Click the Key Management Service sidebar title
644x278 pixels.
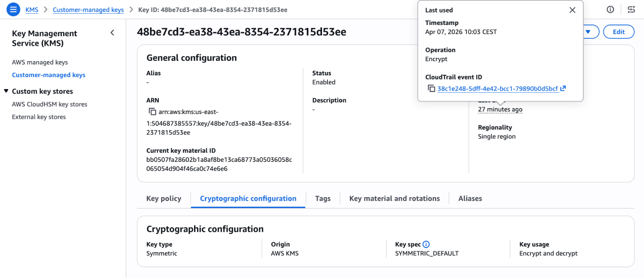click(45, 38)
